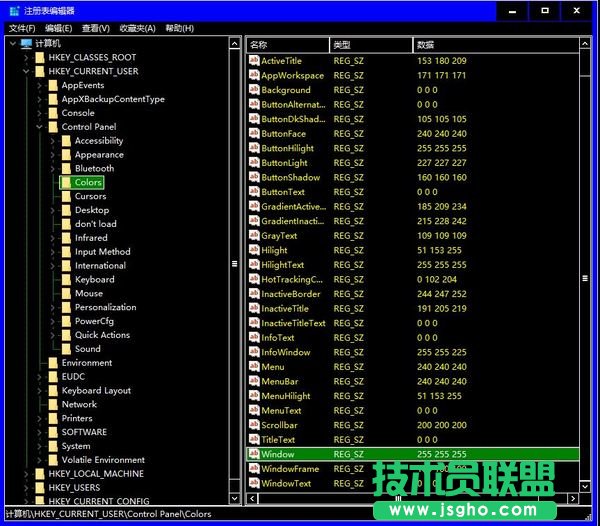Expand the Desktop key
This screenshot has height=526, width=600.
pos(52,210)
